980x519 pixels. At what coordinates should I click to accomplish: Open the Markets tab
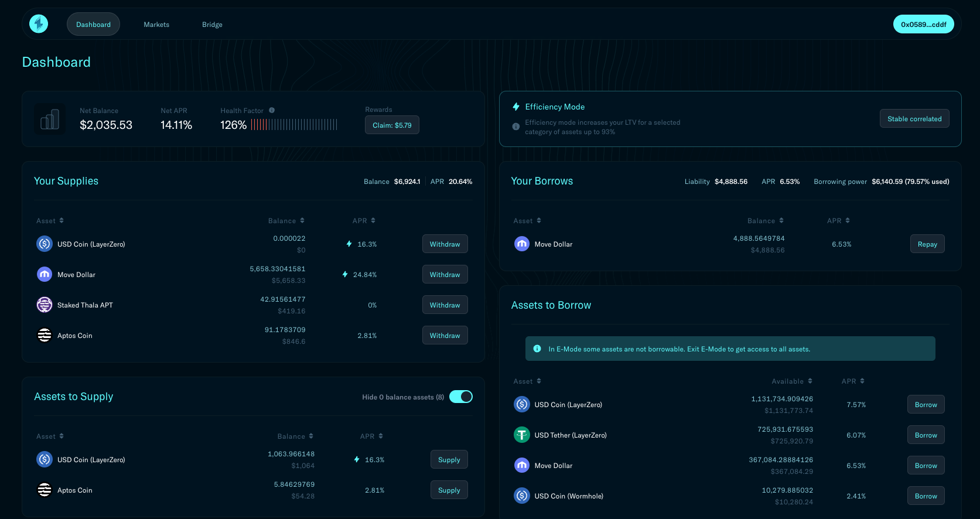click(156, 25)
